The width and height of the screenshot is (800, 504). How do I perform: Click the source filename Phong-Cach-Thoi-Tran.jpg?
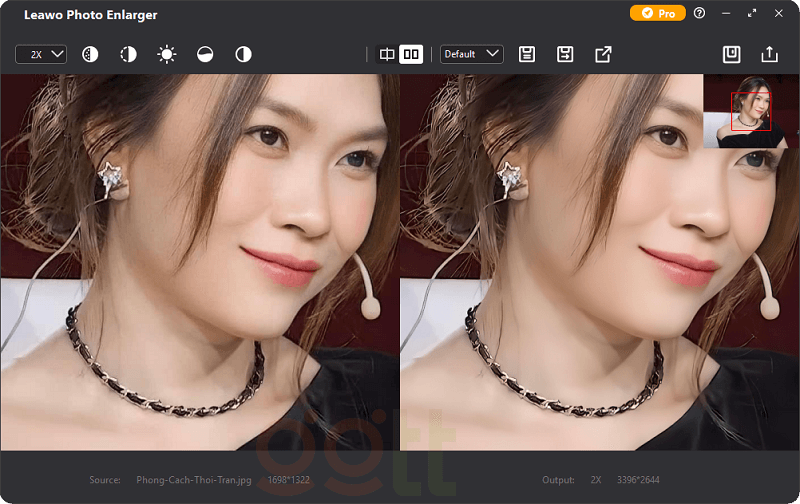click(x=196, y=480)
